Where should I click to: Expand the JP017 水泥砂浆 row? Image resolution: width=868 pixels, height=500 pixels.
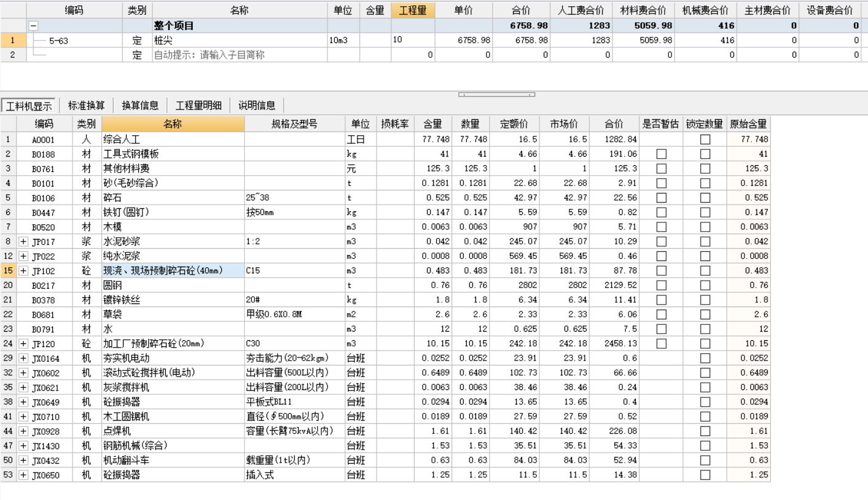(24, 242)
